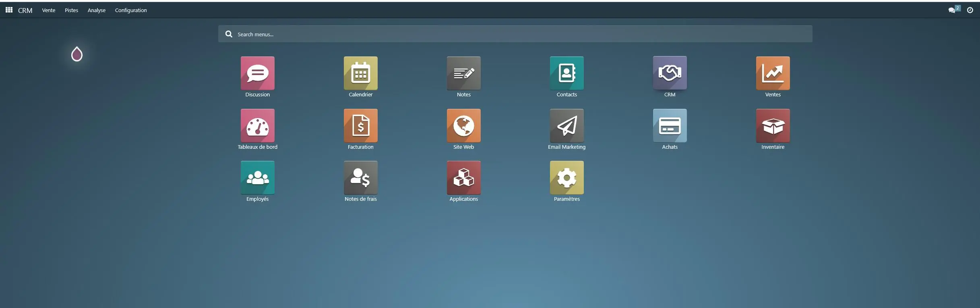Open the Paramètres settings app
Viewport: 980px width, 308px height.
pos(566,178)
